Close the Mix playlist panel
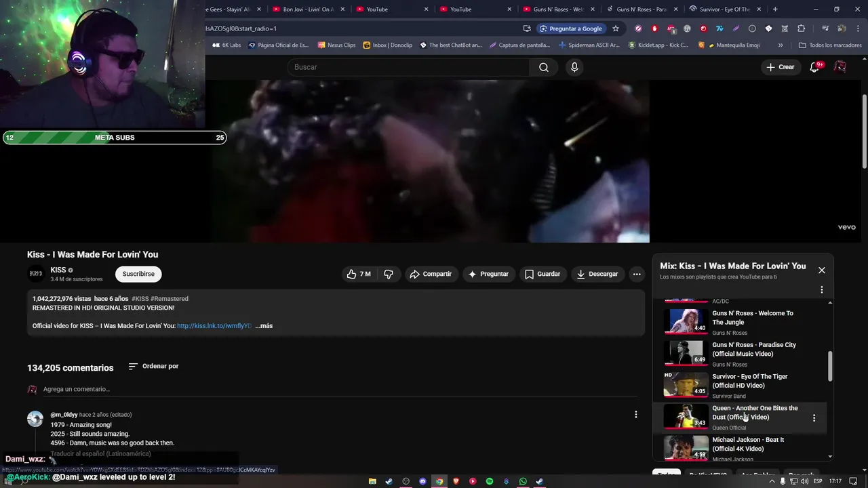The image size is (868, 488). coord(821,270)
